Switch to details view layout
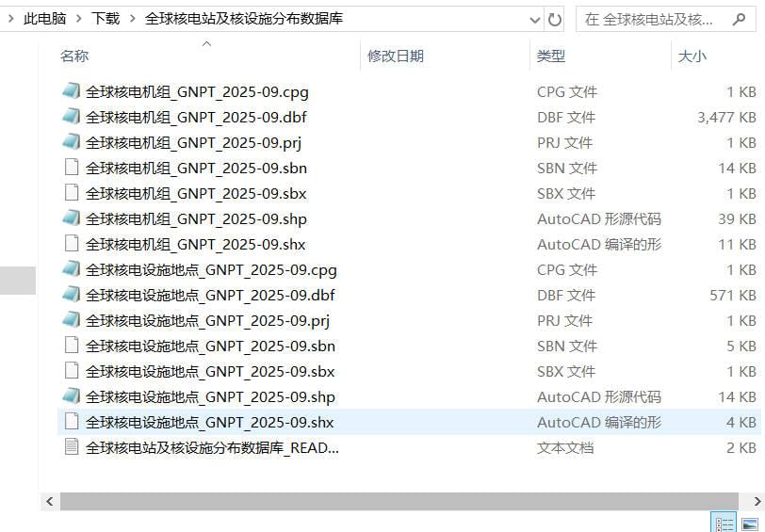The height and width of the screenshot is (532, 765). coord(724,524)
